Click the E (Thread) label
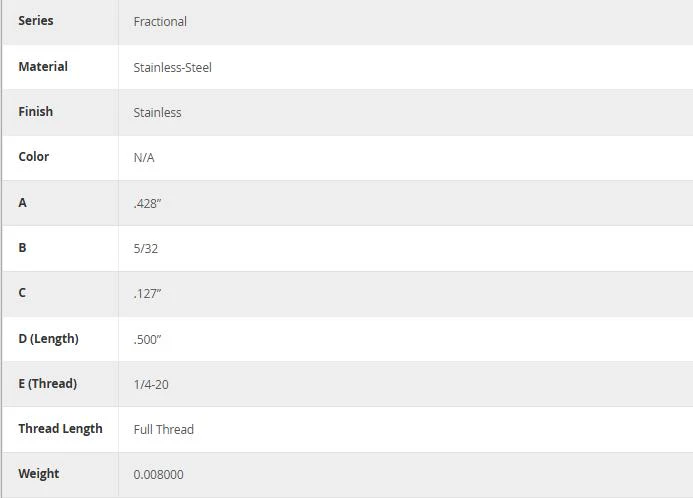Viewport: 693px width, 498px height. coord(48,384)
